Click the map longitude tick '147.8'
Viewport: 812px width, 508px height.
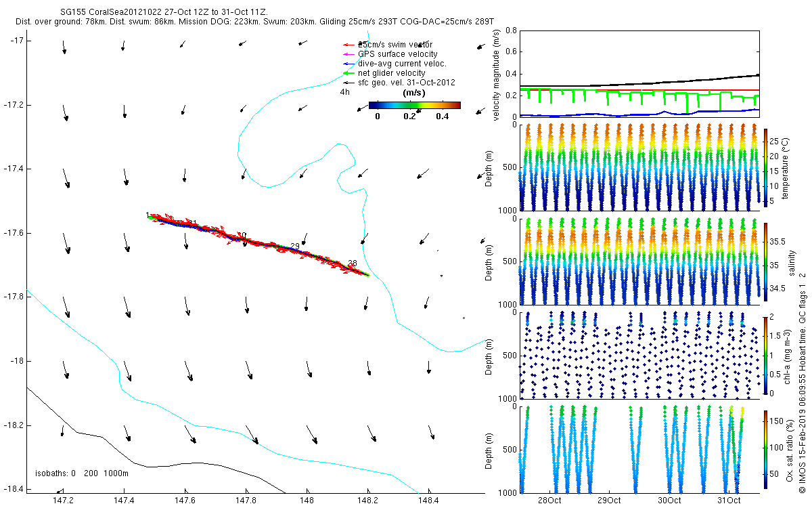246,501
